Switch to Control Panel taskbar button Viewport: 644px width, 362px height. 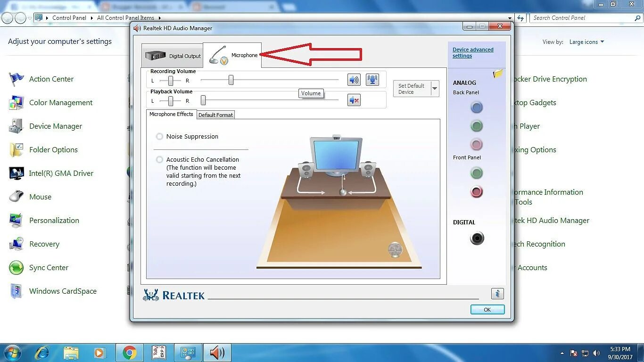(x=188, y=353)
